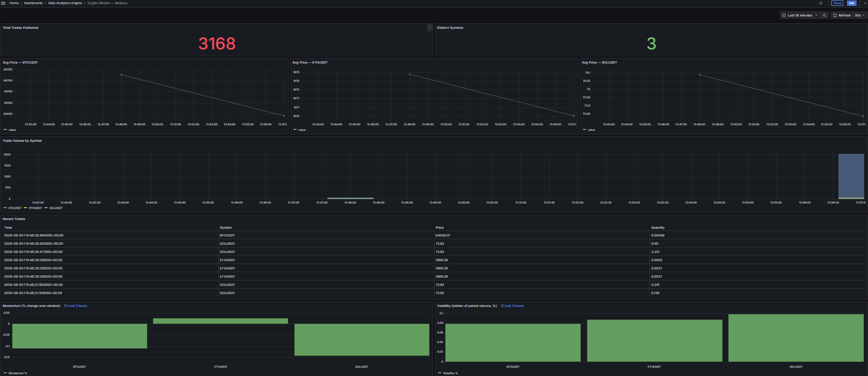Click the Trade Volume by Symbol panel title

tap(22, 140)
